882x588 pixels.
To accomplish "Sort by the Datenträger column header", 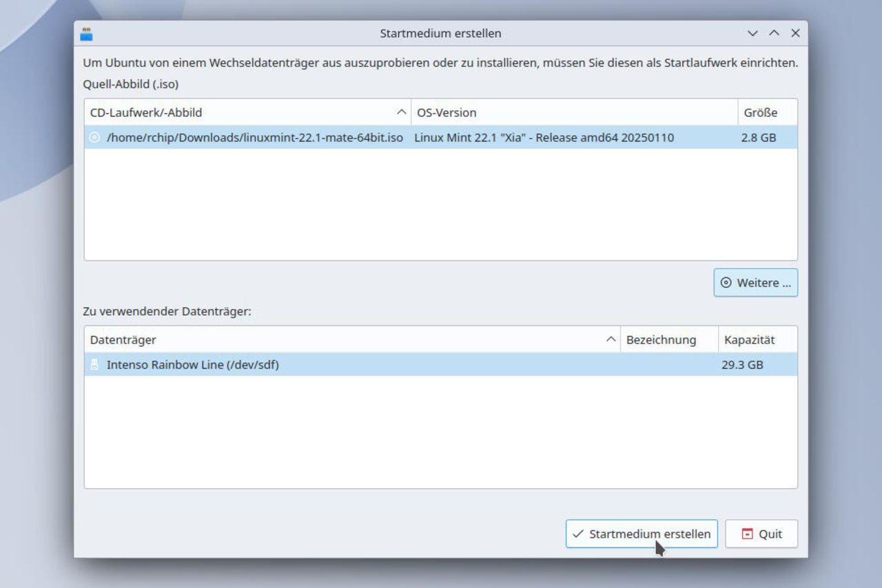I will [352, 339].
